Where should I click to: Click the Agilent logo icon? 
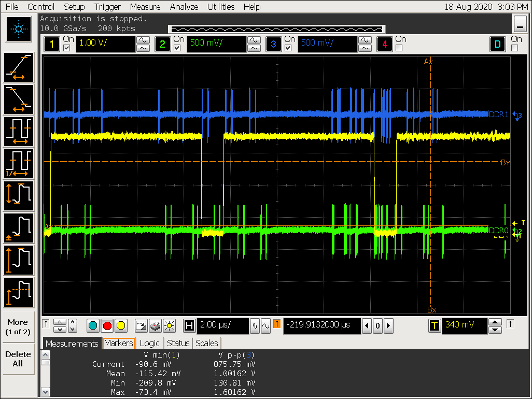pyautogui.click(x=19, y=29)
